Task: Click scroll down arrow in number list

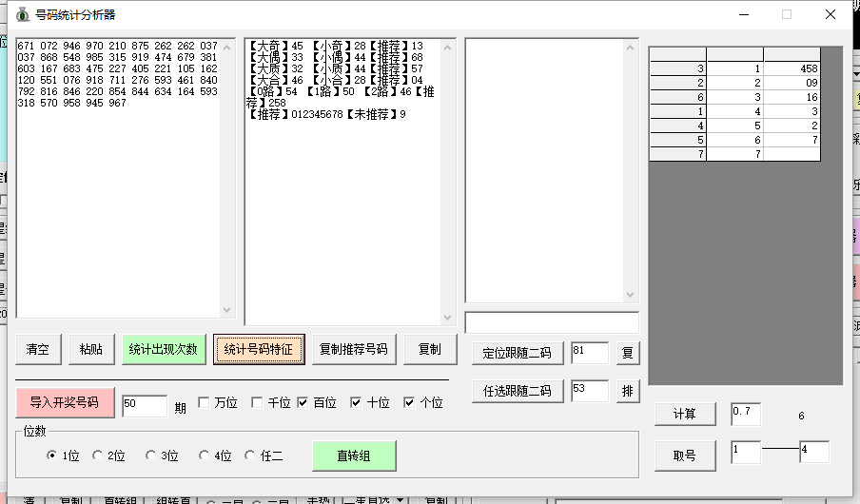Action: click(226, 310)
